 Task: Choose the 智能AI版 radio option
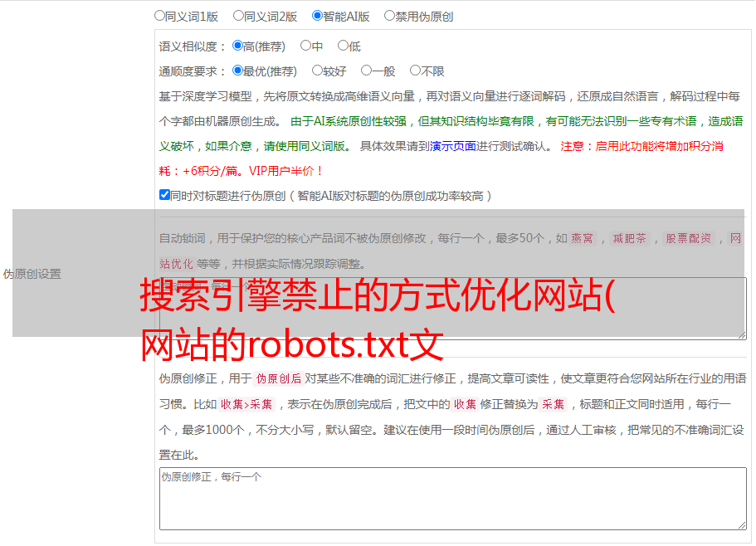(317, 16)
